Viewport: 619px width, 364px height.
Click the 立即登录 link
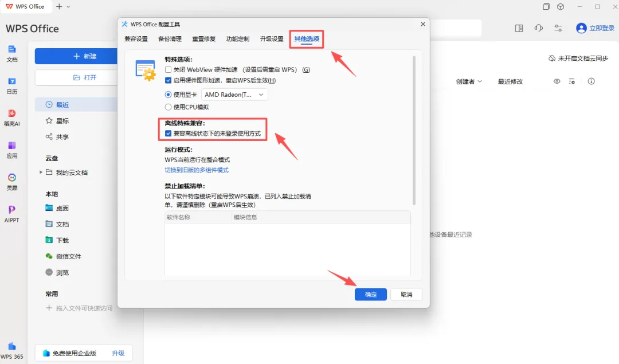coord(602,28)
